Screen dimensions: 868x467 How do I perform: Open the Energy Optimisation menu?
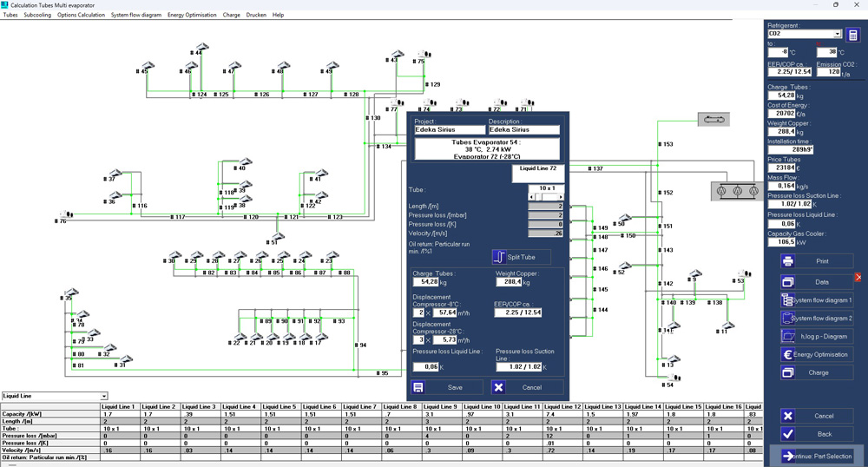click(x=192, y=15)
